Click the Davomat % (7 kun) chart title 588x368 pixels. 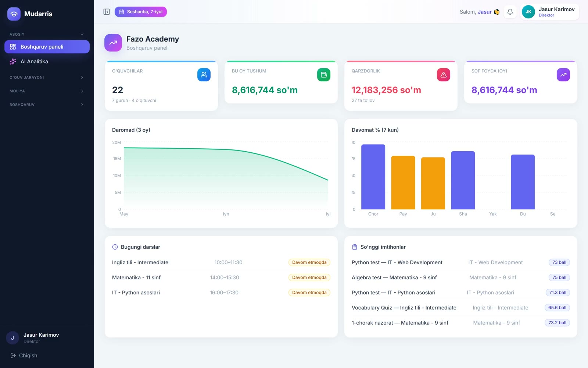click(x=375, y=130)
